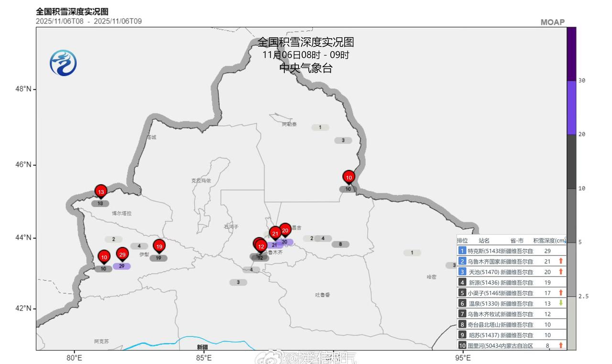
Task: Click the 2.5 tick label on the legend
Action: (583, 296)
